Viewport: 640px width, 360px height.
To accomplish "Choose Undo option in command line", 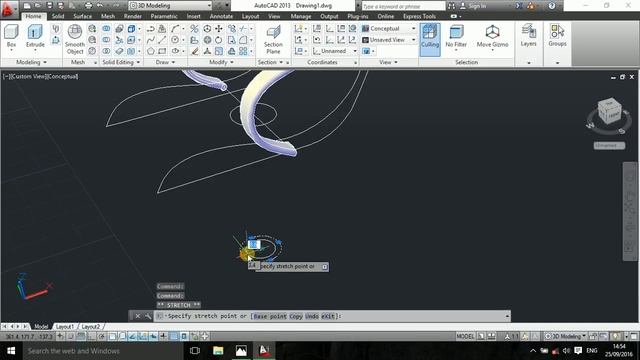I will tap(312, 316).
